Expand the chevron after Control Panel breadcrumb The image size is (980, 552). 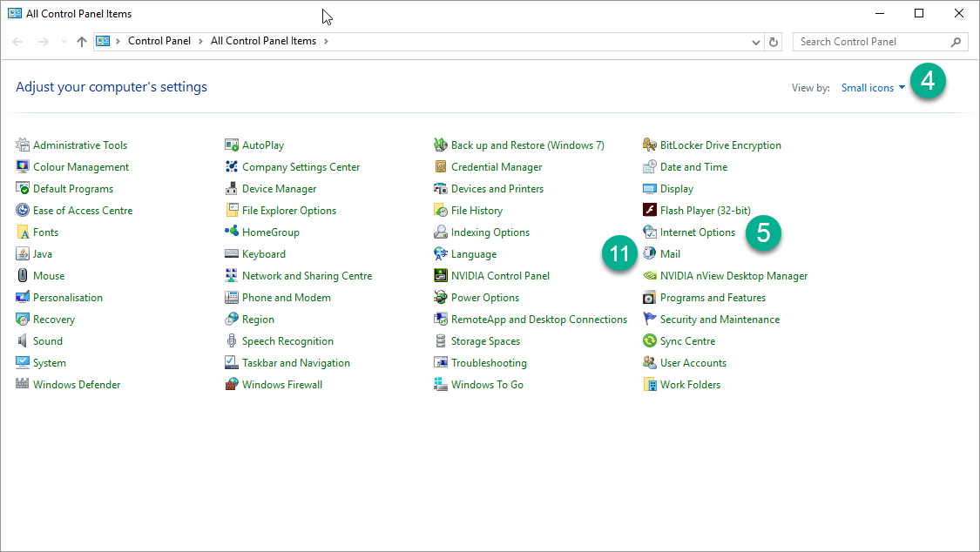200,41
